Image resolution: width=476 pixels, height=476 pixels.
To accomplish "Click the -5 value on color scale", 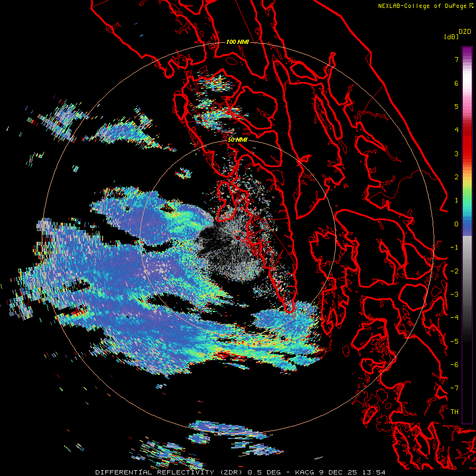I will coord(454,342).
